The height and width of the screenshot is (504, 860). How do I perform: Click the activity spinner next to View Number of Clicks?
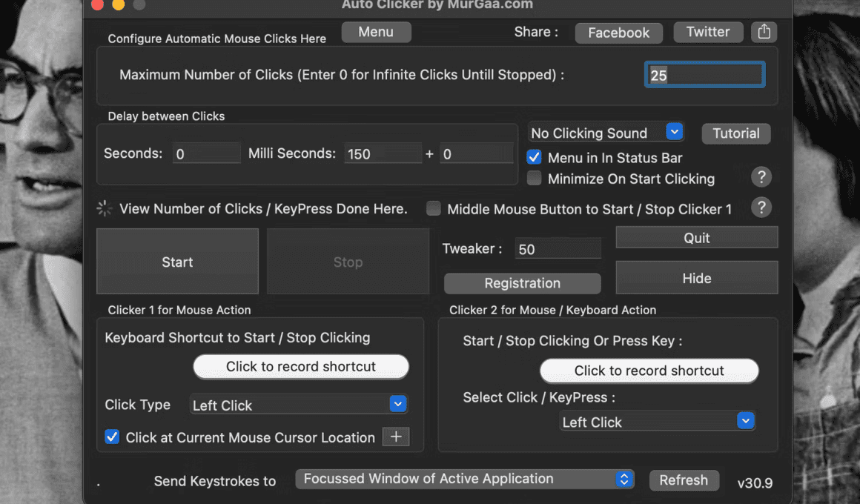(105, 208)
